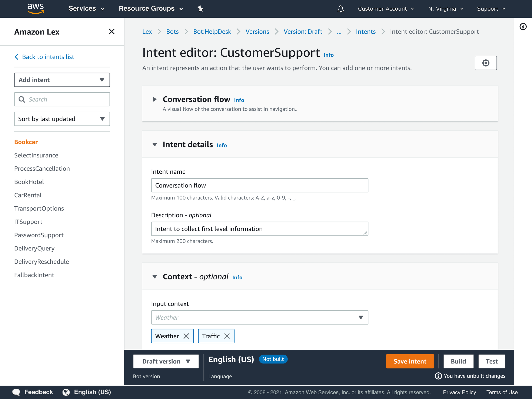532x399 pixels.
Task: Collapse the Context optional section
Action: (x=155, y=277)
